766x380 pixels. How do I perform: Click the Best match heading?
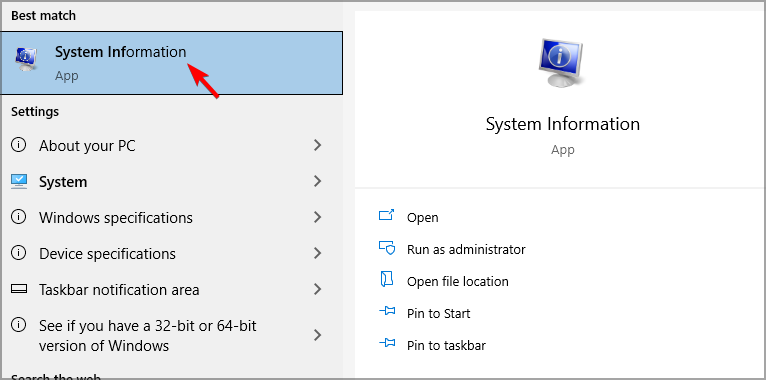click(43, 16)
